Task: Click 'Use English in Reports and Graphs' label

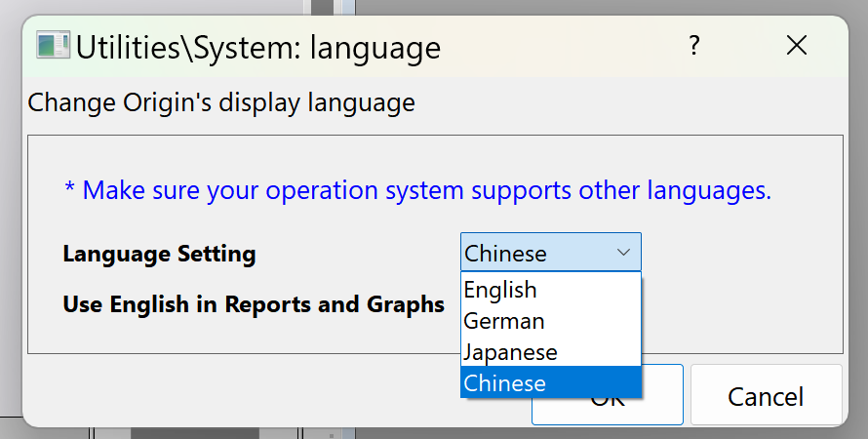Action: click(254, 305)
